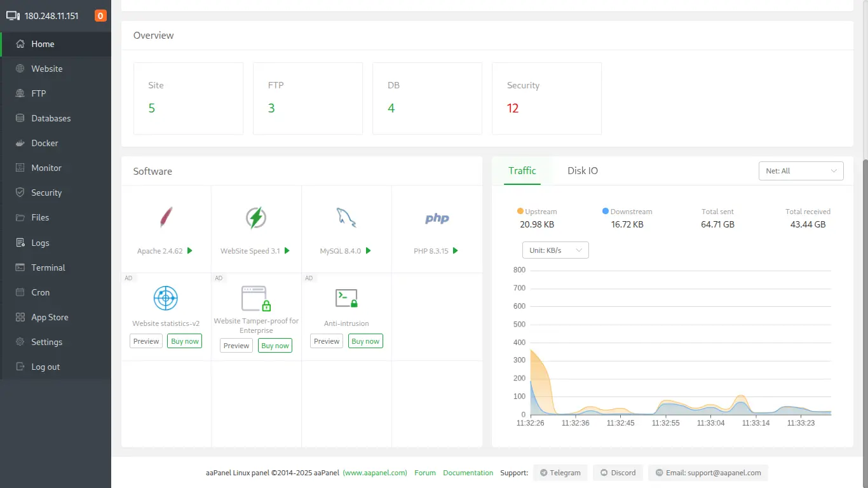Screen dimensions: 868x488
Task: Open the App Store menu item
Action: pyautogui.click(x=55, y=317)
